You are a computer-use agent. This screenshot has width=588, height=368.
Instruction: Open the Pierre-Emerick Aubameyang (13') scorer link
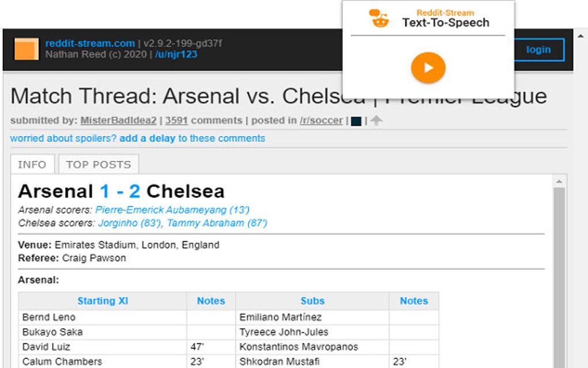pos(172,210)
